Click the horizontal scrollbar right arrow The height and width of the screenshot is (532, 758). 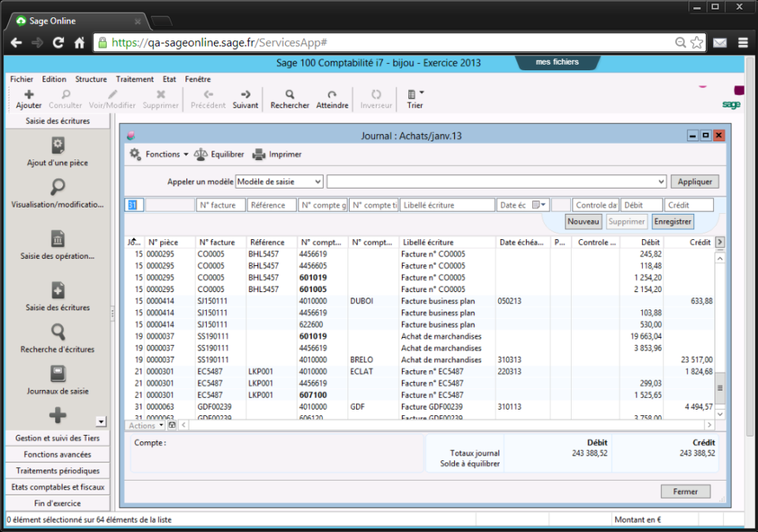(x=709, y=425)
